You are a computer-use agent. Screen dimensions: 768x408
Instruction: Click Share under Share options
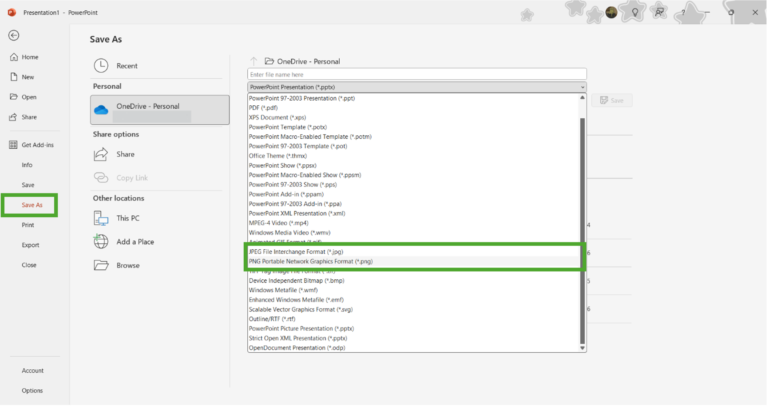click(x=125, y=154)
